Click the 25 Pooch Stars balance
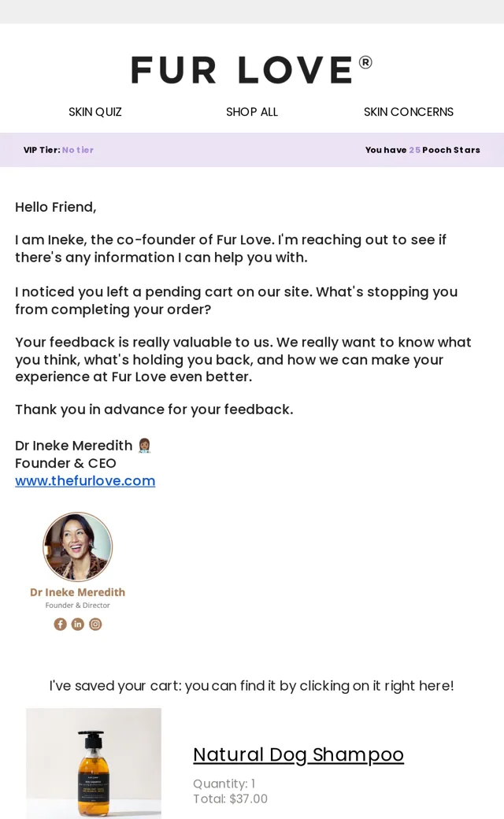This screenshot has width=504, height=819. (423, 150)
